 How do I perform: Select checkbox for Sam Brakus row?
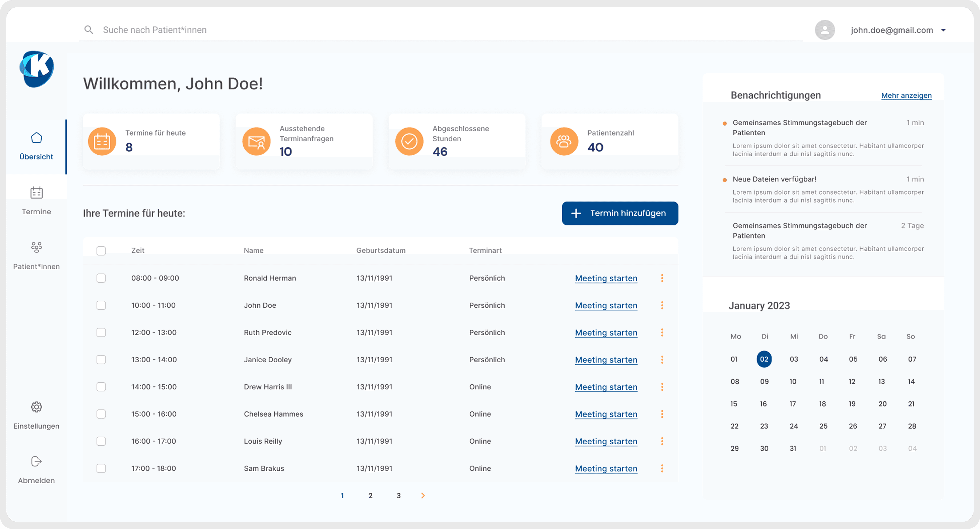coord(101,468)
